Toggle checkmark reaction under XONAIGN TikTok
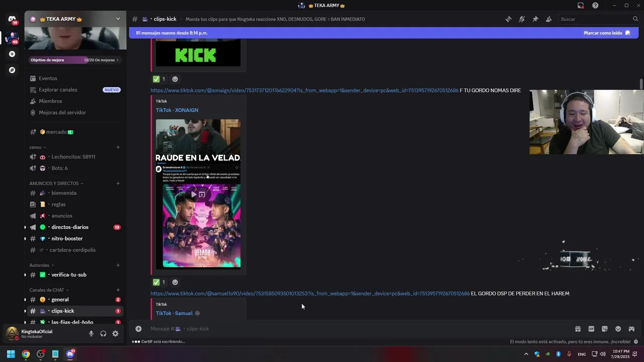 (x=159, y=282)
